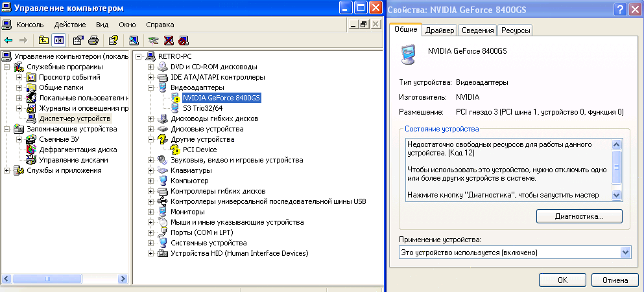
Task: Click the Дефрагментация диска icon
Action: [x=32, y=150]
